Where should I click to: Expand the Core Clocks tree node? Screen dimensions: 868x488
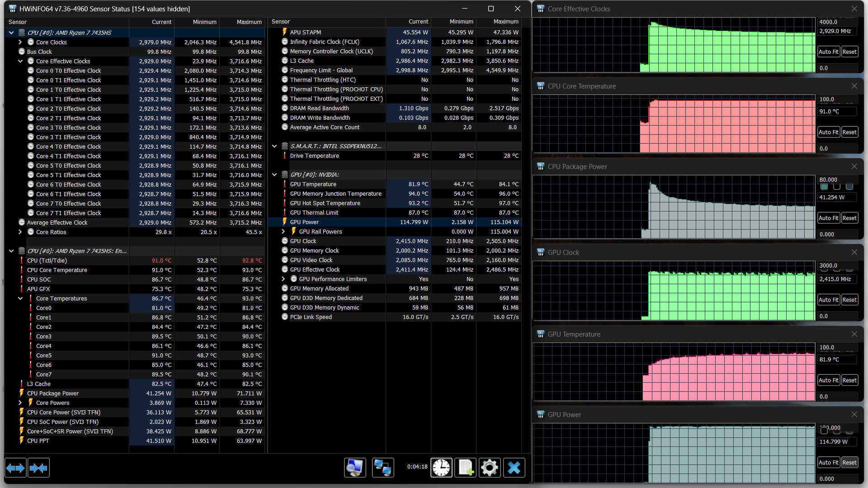tap(20, 42)
